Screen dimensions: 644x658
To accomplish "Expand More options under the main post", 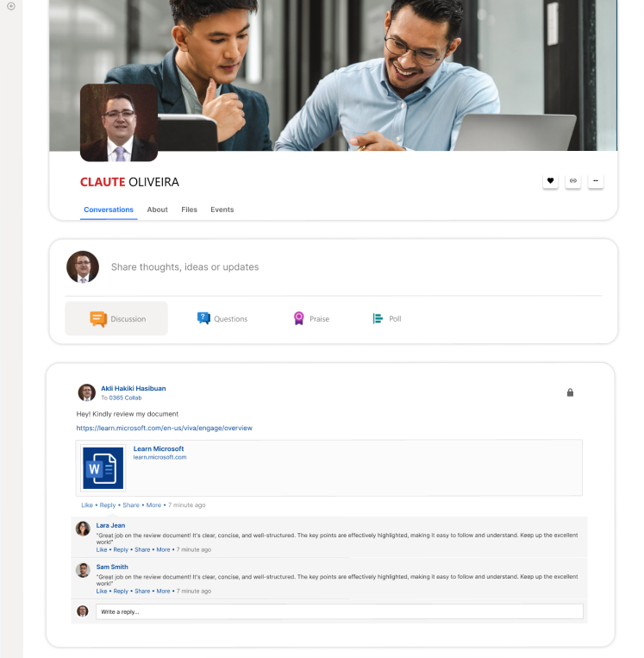I will pos(153,504).
